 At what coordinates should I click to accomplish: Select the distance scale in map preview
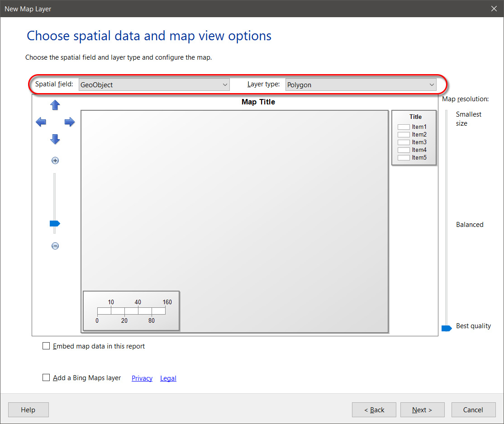click(131, 311)
